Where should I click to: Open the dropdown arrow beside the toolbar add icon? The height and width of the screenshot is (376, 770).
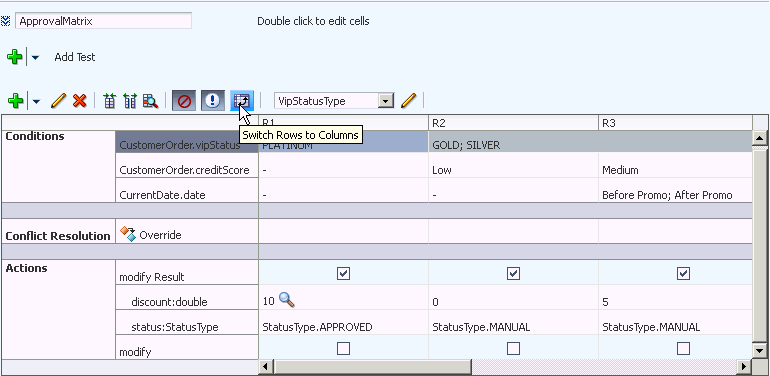click(36, 102)
